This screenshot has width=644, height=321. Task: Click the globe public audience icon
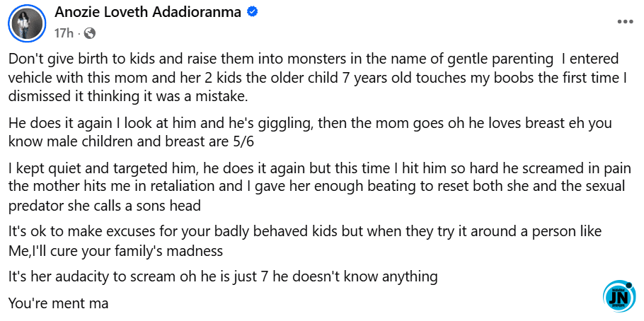[x=90, y=33]
